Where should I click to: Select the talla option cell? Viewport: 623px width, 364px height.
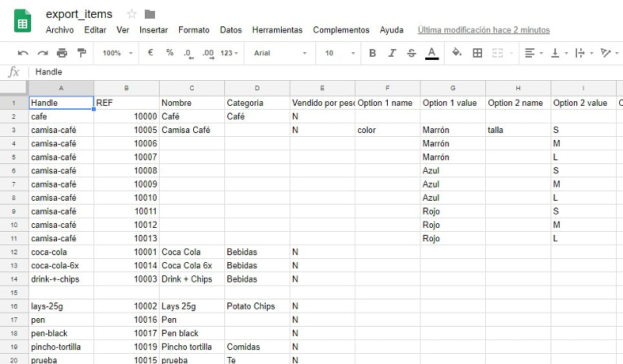coord(518,130)
